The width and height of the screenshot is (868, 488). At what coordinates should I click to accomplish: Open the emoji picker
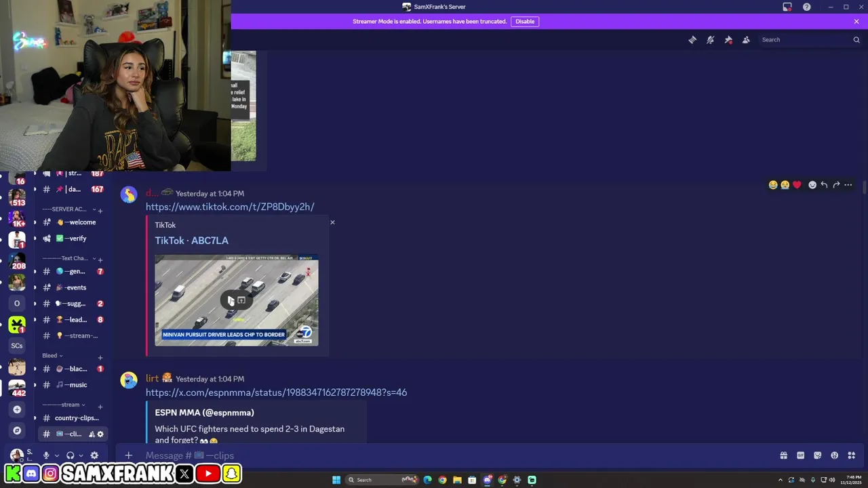(x=834, y=455)
